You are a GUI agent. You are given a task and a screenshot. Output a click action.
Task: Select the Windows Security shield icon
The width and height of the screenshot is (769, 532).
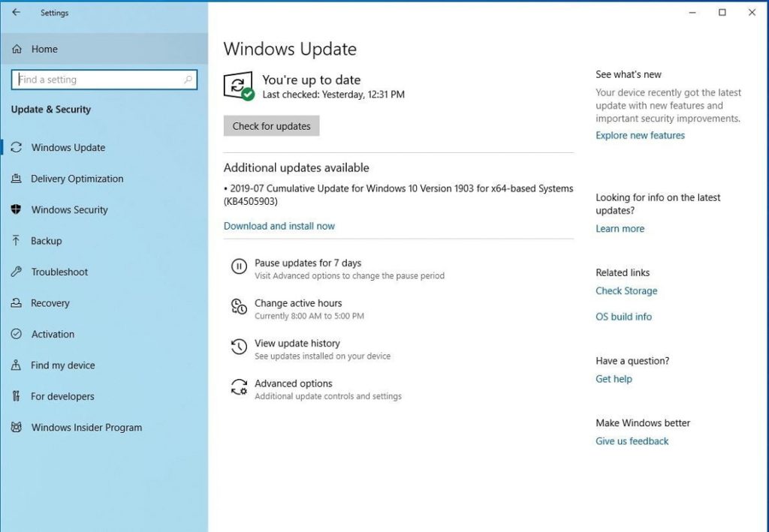pos(17,210)
